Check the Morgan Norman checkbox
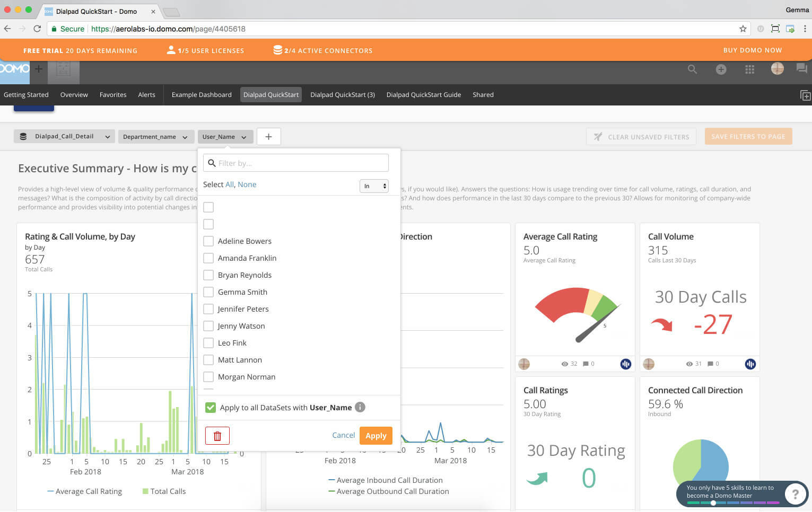 pos(208,377)
